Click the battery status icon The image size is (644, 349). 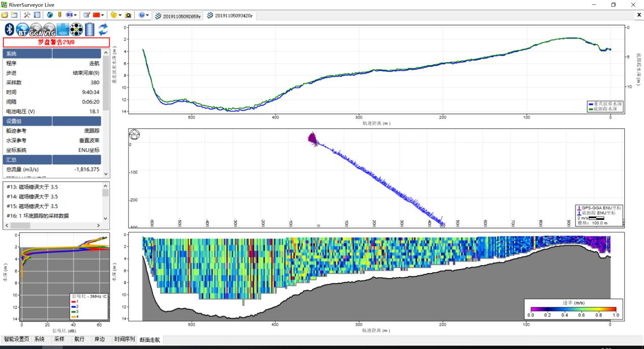[90, 30]
